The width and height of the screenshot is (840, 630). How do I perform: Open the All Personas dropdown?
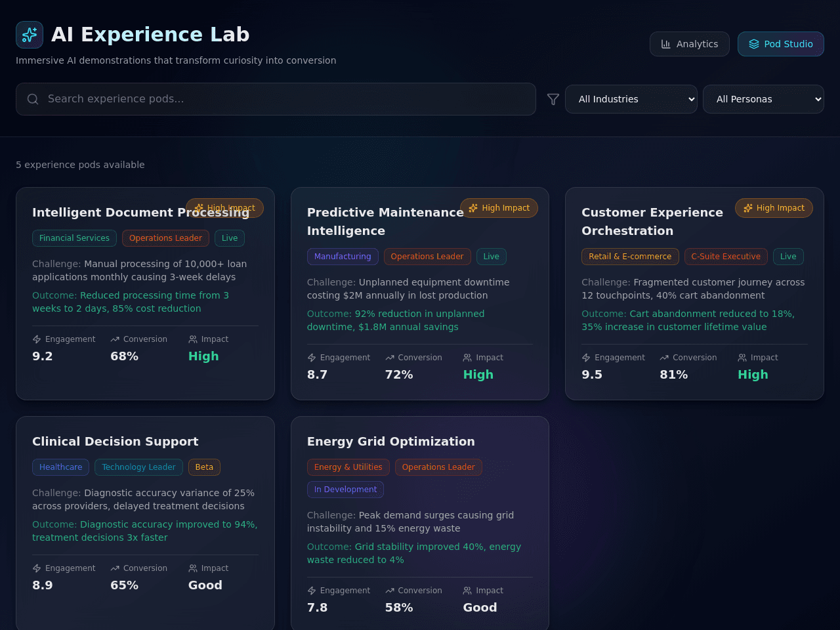click(x=763, y=99)
